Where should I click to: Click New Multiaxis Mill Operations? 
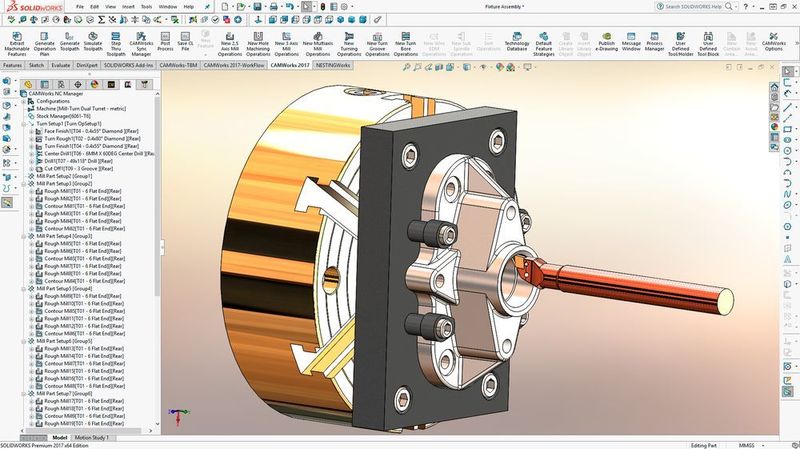coord(318,44)
